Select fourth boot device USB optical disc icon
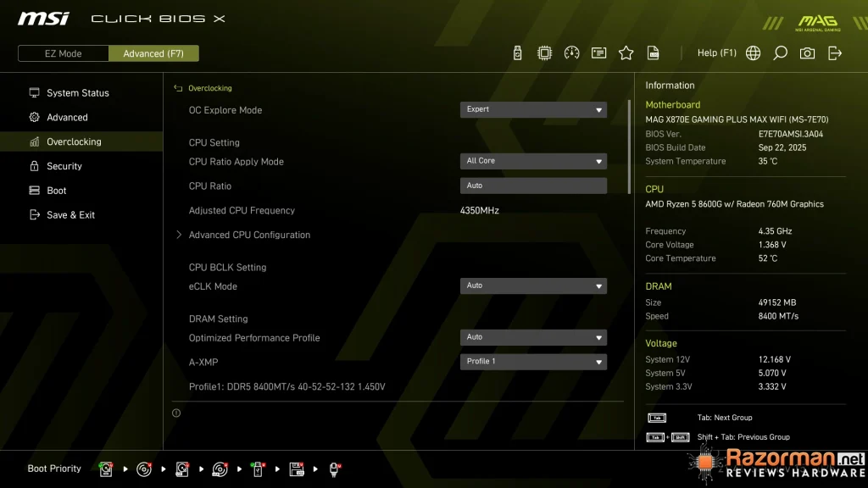The image size is (868, 488). tap(220, 469)
